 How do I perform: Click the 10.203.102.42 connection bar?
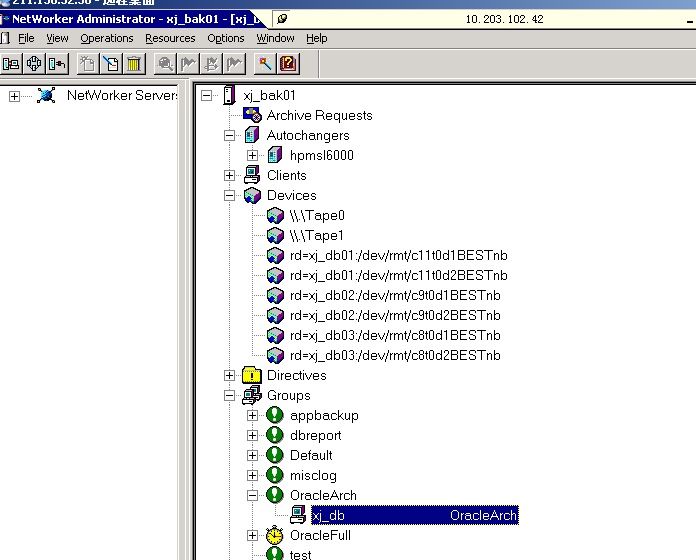pos(504,19)
